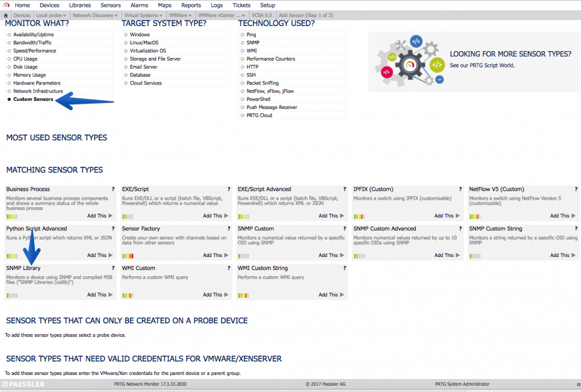Select SNMP as technology used
The height and width of the screenshot is (392, 581).
click(x=243, y=43)
